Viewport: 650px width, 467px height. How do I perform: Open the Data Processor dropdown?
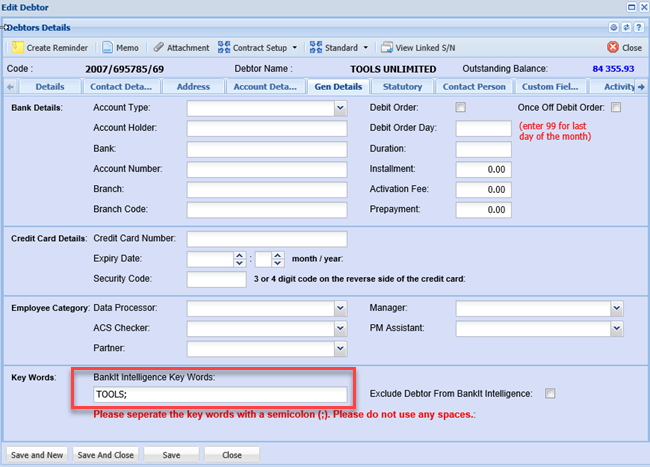[x=340, y=308]
